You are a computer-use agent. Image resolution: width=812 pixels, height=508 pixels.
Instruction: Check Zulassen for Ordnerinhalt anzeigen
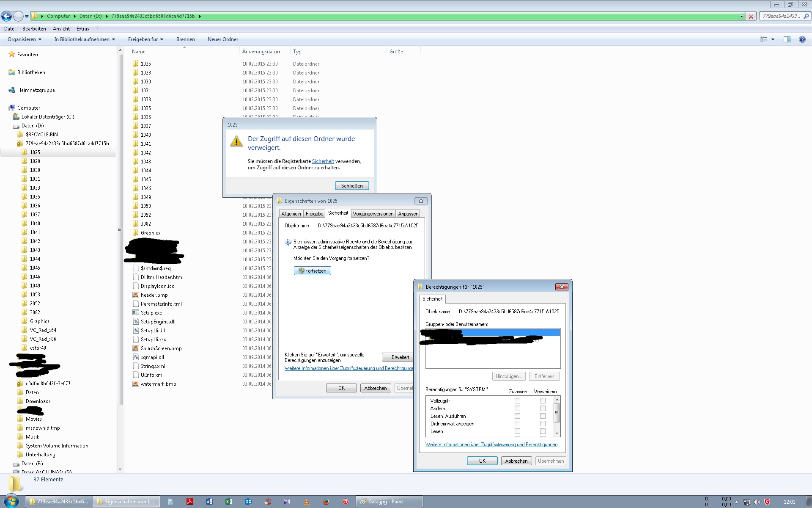click(x=517, y=424)
